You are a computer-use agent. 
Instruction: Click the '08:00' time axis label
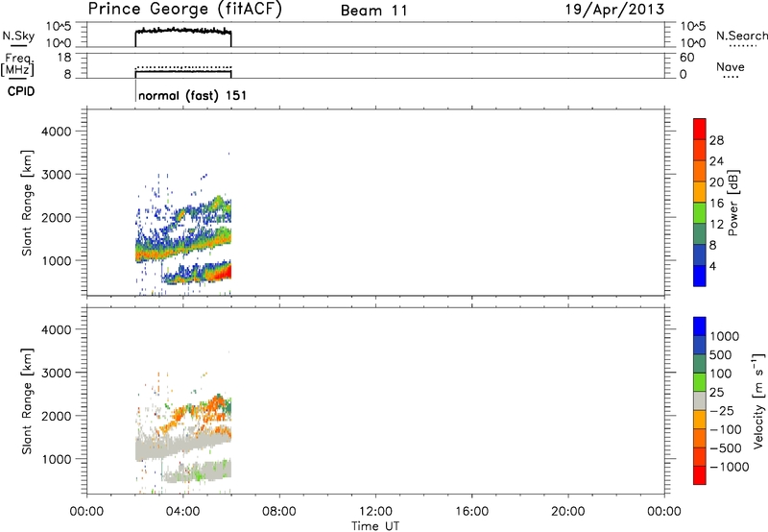279,512
